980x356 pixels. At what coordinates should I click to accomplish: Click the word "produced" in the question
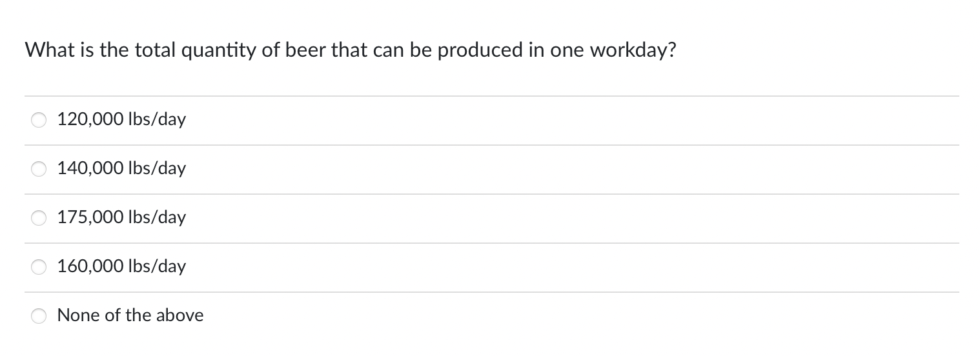point(479,52)
